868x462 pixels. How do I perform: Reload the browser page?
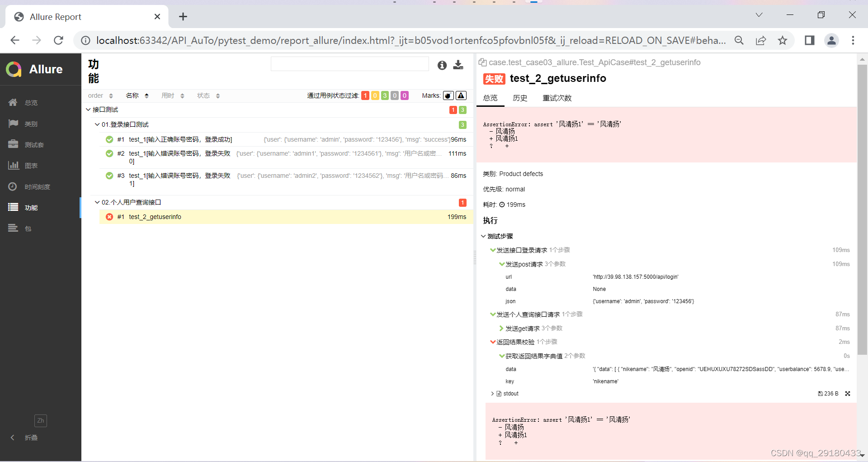pyautogui.click(x=58, y=40)
